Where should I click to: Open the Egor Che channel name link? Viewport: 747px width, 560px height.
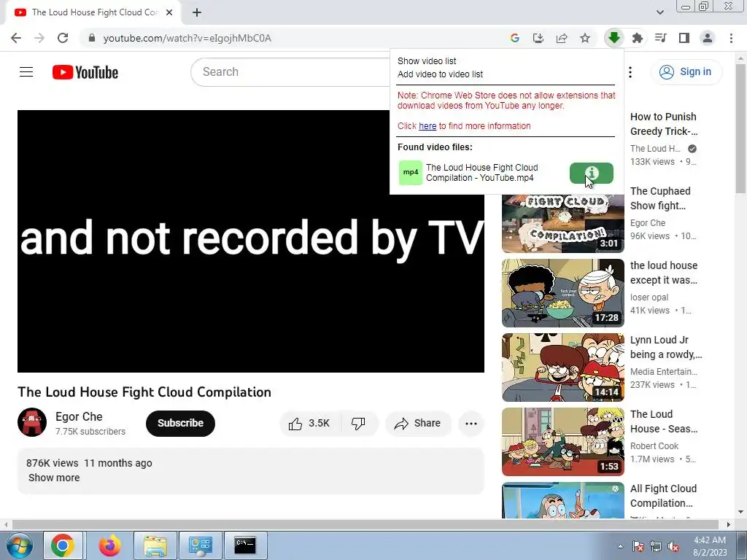(79, 416)
